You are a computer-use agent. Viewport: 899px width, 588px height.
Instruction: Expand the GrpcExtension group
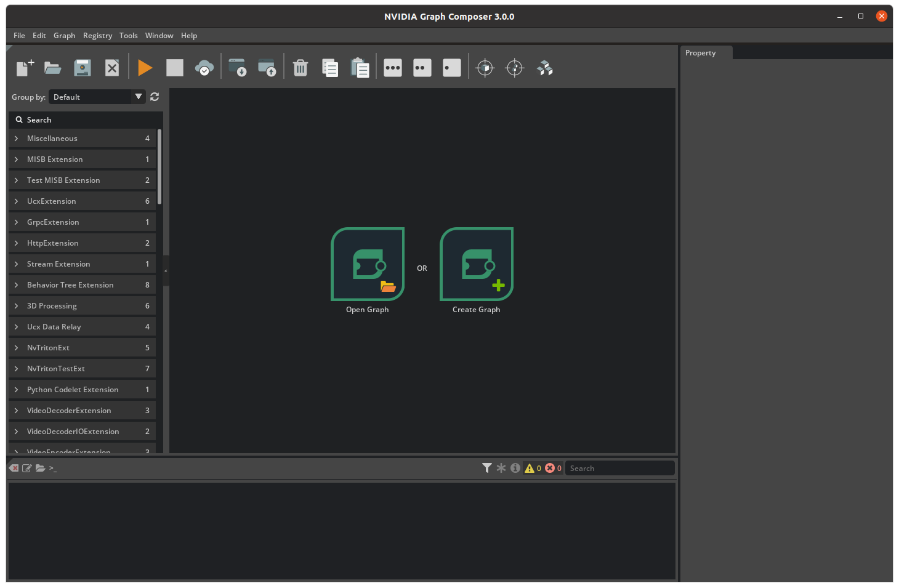17,222
